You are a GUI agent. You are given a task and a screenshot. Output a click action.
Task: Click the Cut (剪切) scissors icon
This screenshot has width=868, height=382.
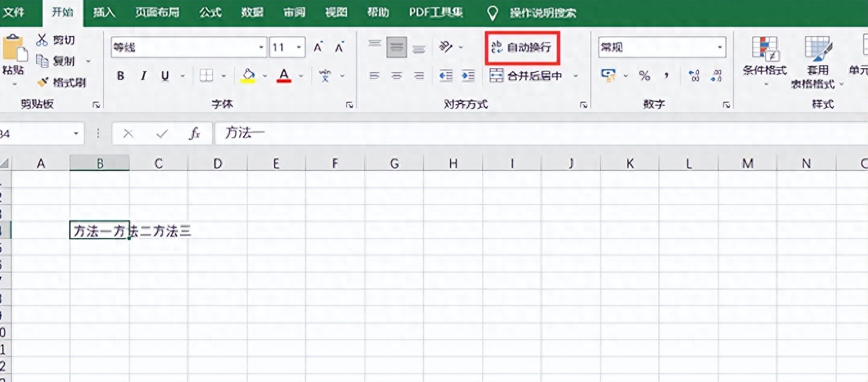click(x=42, y=40)
